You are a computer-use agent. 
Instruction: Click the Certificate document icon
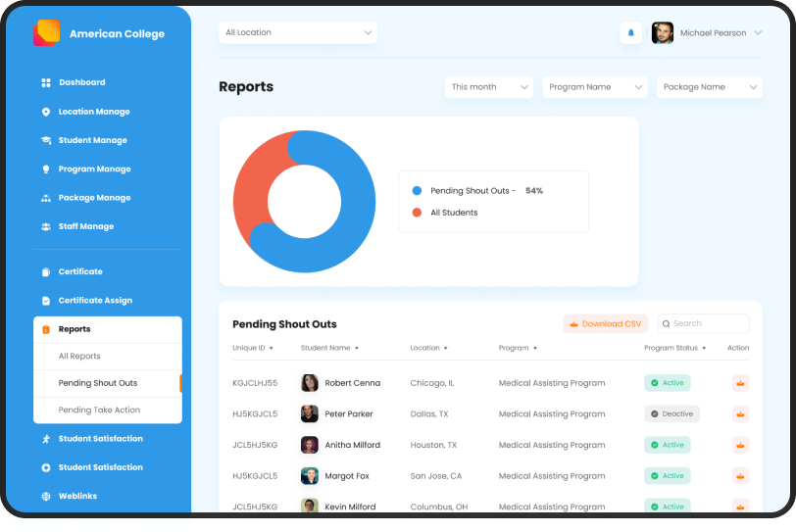click(46, 272)
